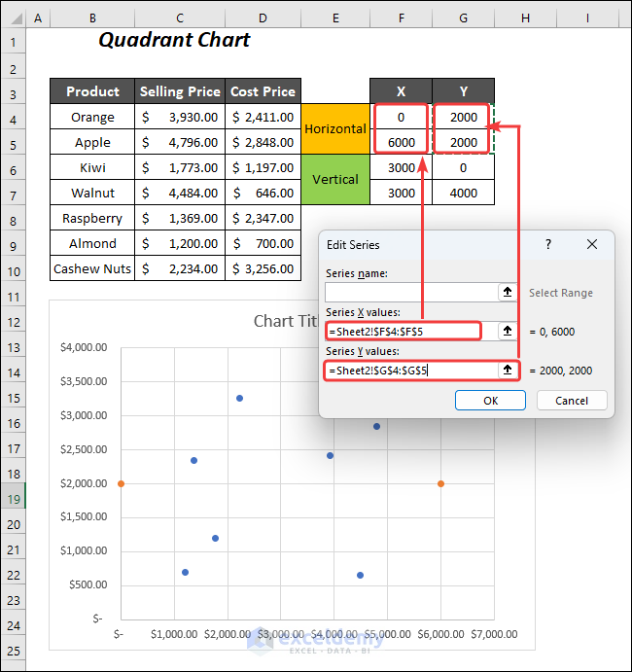632x672 pixels.
Task: Select Cashew Nuts cost price 3,256.00
Action: pos(263,268)
